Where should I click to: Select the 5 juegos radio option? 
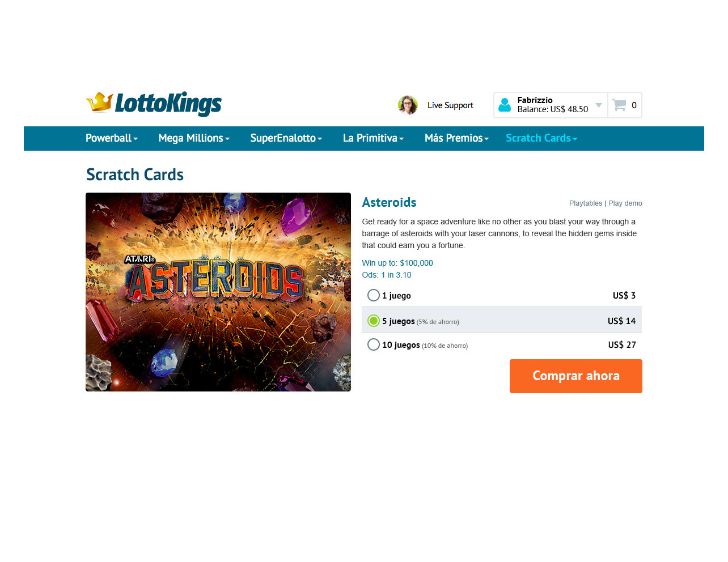pyautogui.click(x=374, y=321)
